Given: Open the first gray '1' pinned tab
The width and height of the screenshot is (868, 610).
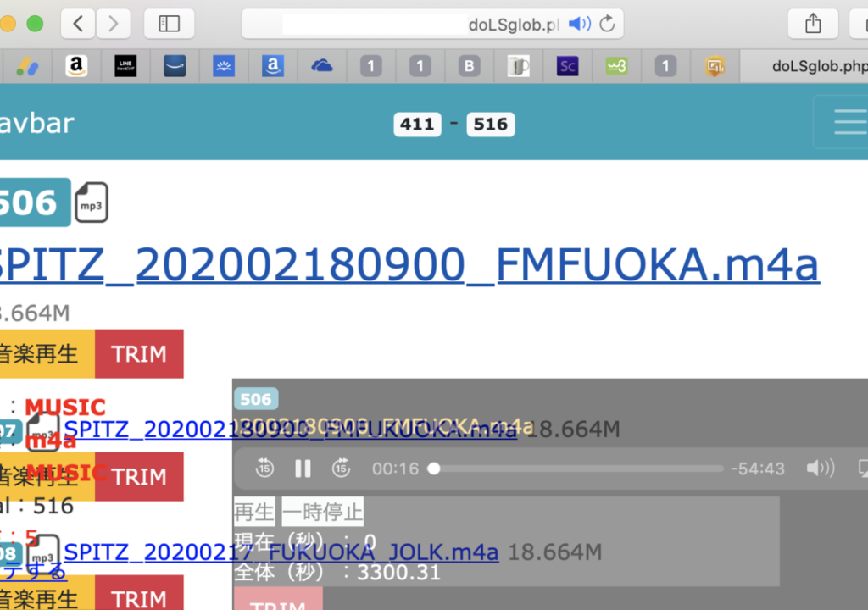Looking at the screenshot, I should pyautogui.click(x=371, y=66).
